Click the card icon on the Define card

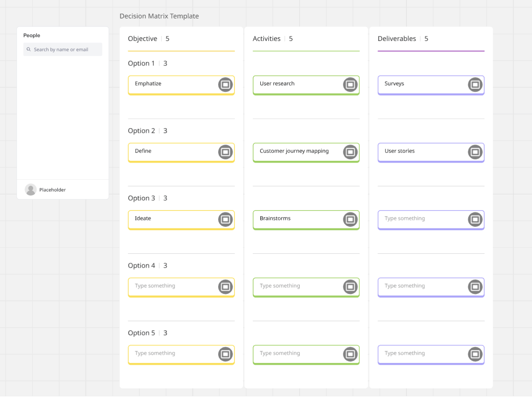click(225, 152)
